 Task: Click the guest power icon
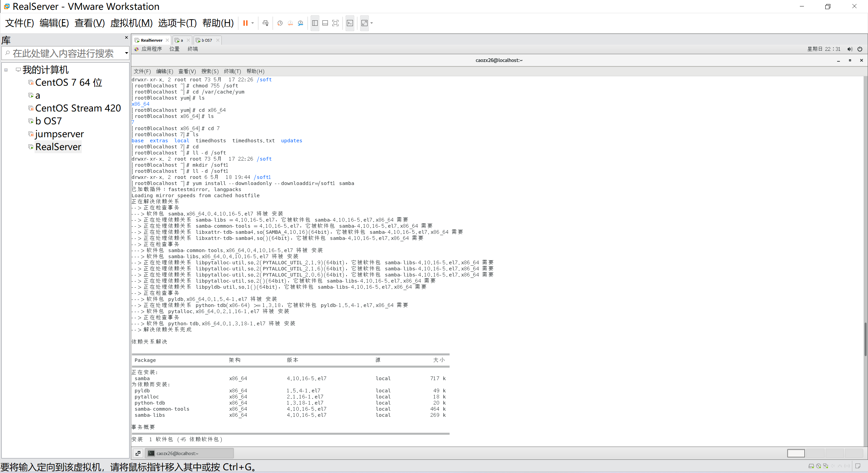coord(860,49)
